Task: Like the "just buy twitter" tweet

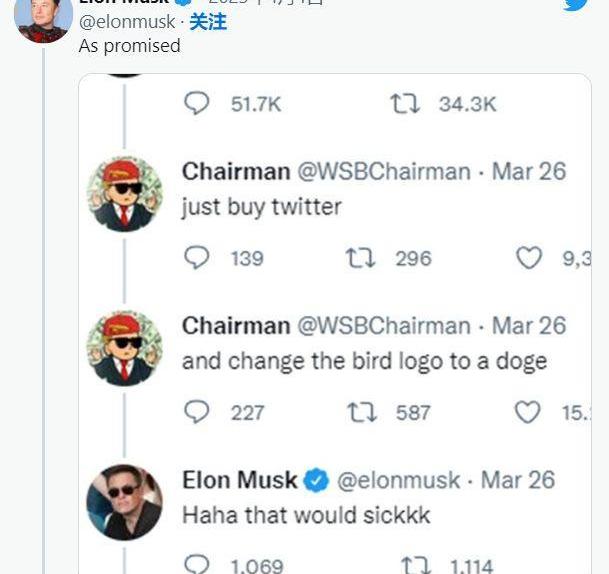Action: [528, 258]
